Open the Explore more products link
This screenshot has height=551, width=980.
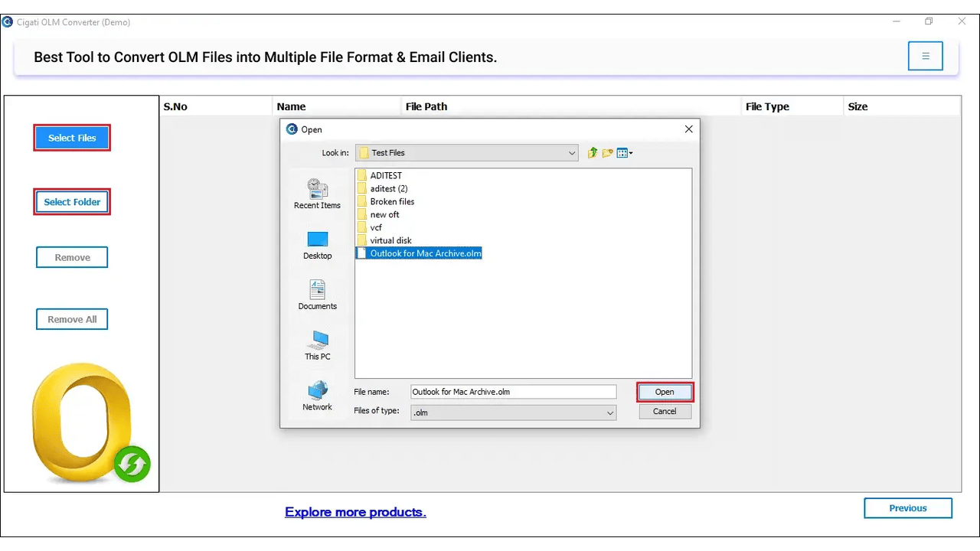click(x=355, y=512)
